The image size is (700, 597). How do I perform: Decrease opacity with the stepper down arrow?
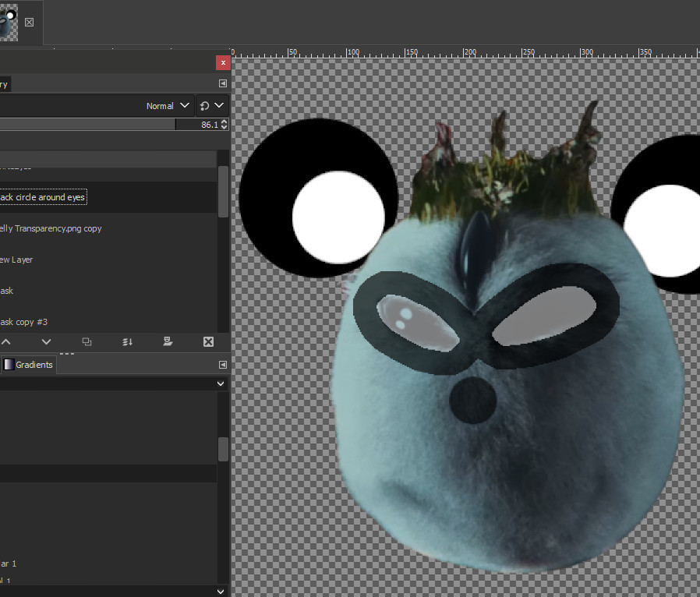tap(224, 127)
